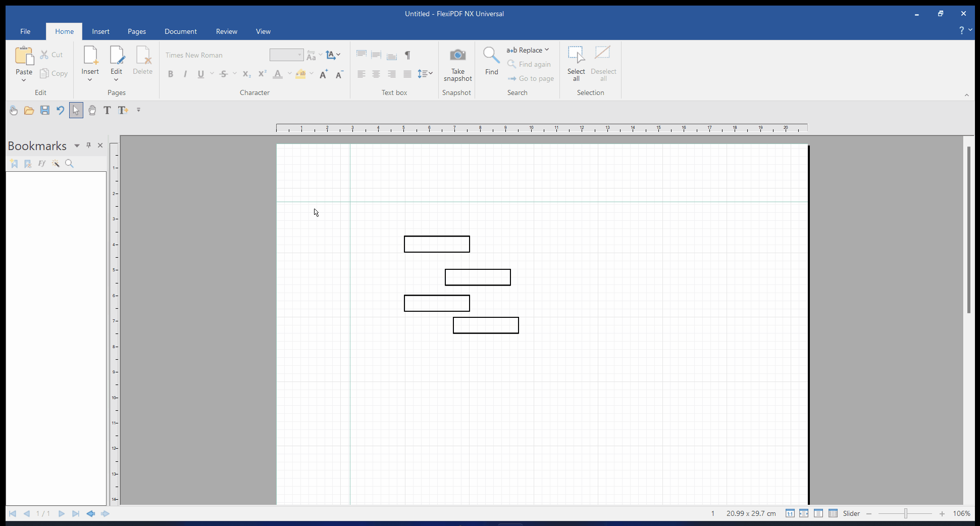
Task: Click the Open folder icon
Action: [x=29, y=110]
